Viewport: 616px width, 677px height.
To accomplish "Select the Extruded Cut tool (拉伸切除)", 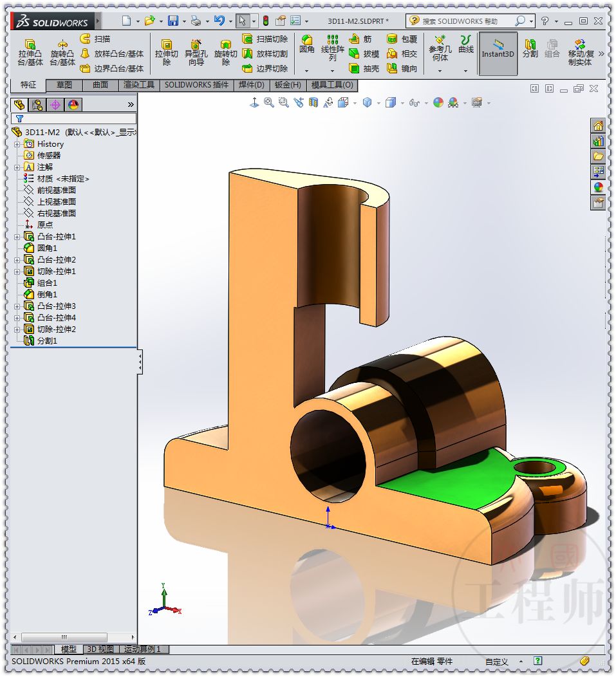I will click(166, 52).
